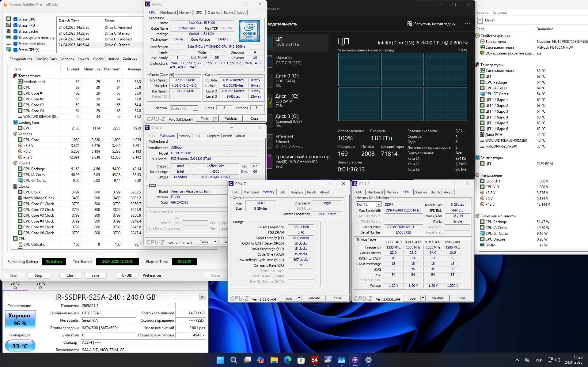Open the Cooling Fans tab
Viewport: 588px width, 367px height.
point(46,59)
